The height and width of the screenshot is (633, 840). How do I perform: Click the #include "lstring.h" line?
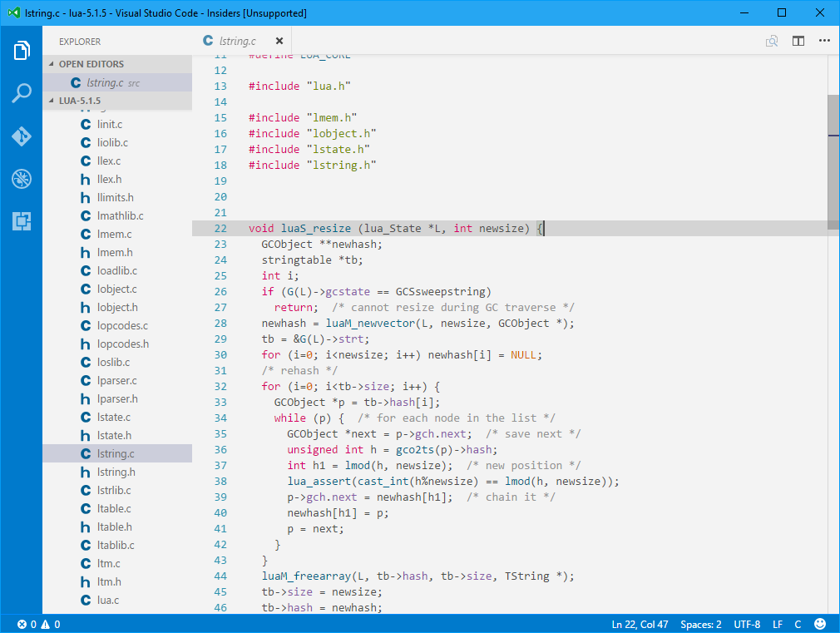point(313,165)
